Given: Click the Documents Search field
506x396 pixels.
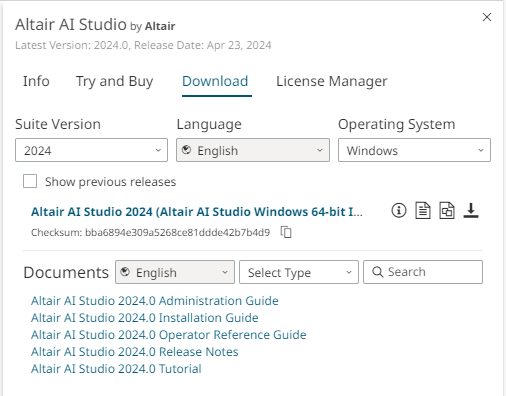Looking at the screenshot, I should coord(423,272).
